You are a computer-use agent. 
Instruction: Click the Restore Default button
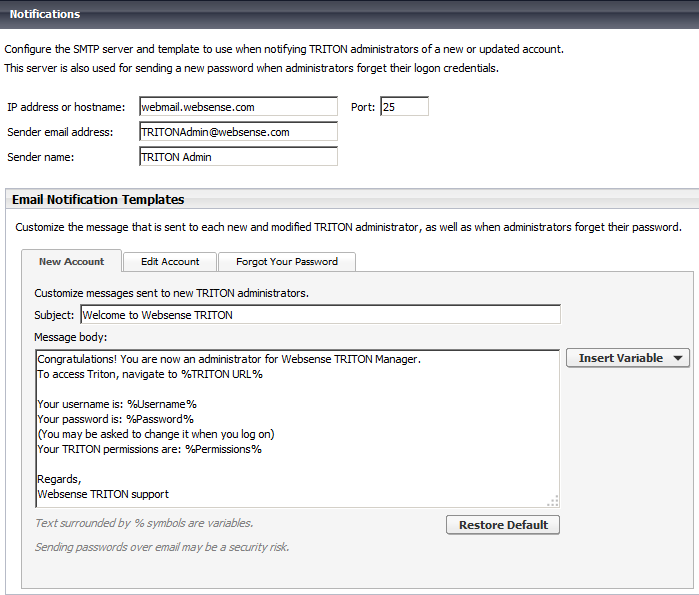point(503,525)
